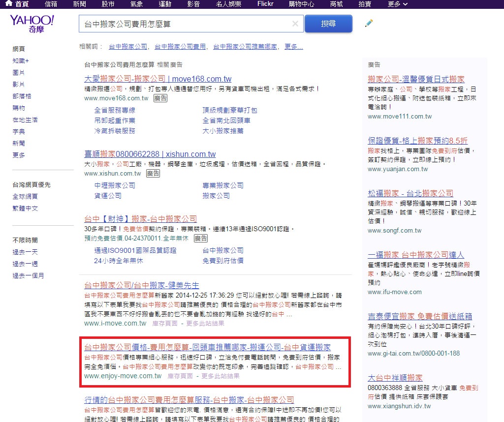This screenshot has width=504, height=422.
Task: Open 庫存頁面 for www.i-move.com.tw result
Action: coord(165,324)
